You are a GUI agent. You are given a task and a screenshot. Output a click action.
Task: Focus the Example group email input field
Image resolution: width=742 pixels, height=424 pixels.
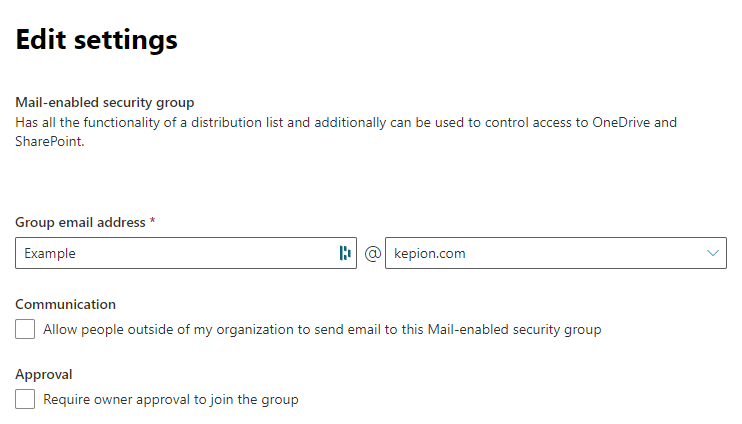tap(186, 253)
